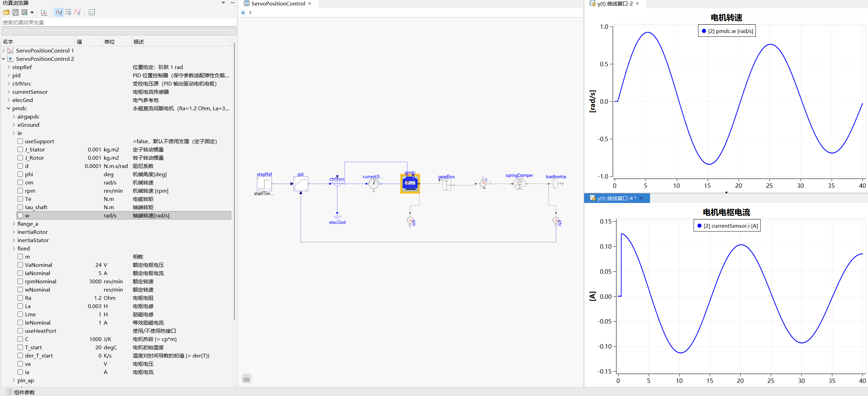This screenshot has height=396, width=868.
Task: Switch to y(t) 曲线窗口-2 tab
Action: pyautogui.click(x=615, y=3)
